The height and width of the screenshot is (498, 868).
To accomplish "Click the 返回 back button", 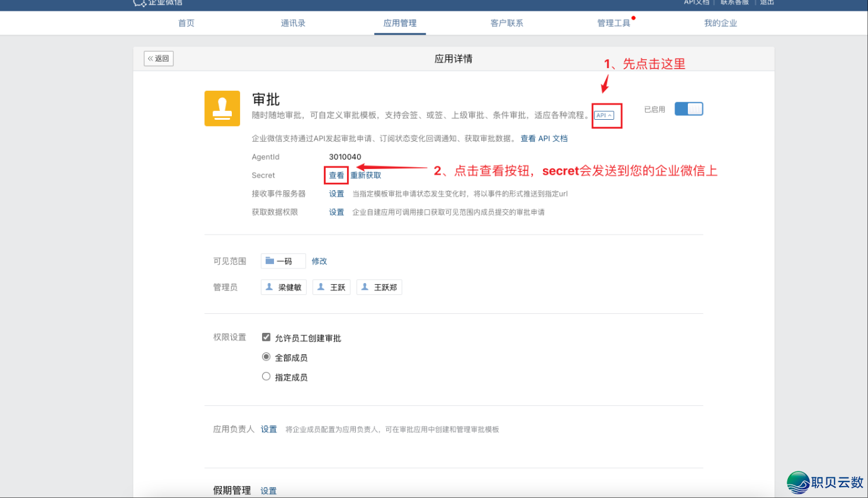I will [x=159, y=59].
